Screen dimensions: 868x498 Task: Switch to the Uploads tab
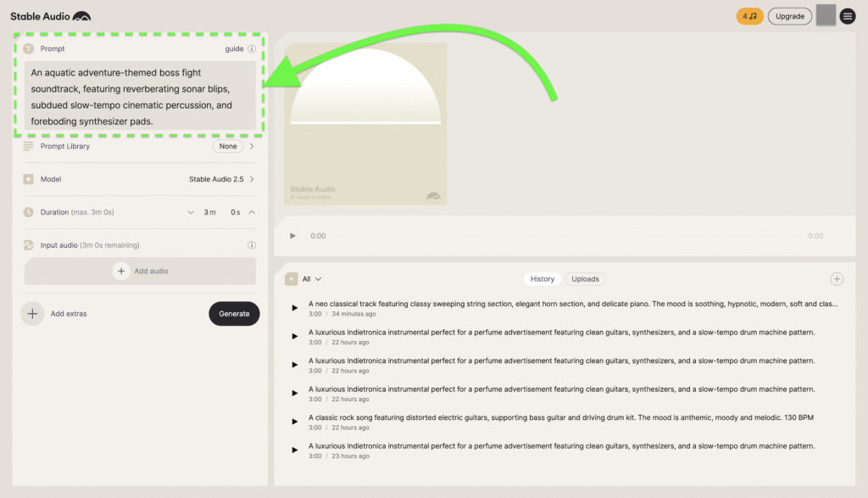coord(585,279)
